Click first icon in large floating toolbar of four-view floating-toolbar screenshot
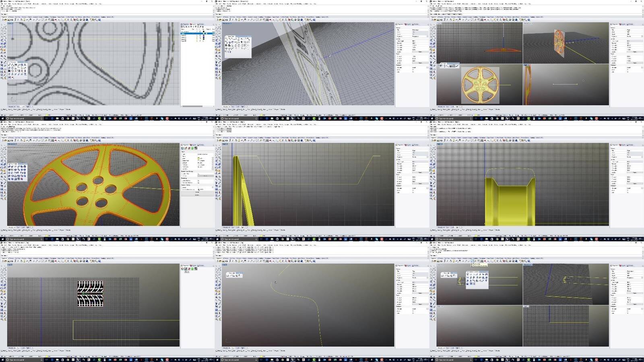644x362 pixels. click(x=468, y=274)
